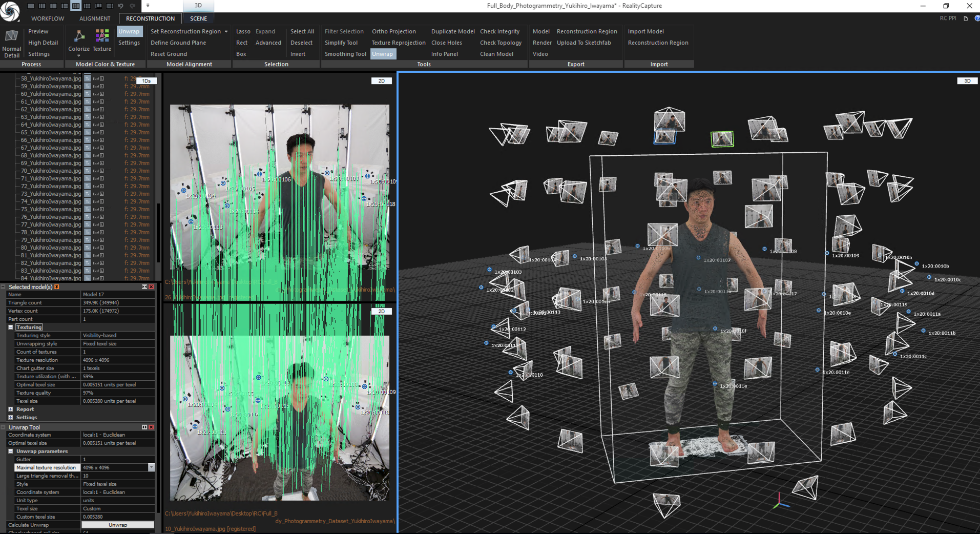Click the 3D context tab at top
The image size is (980, 534).
point(198,6)
